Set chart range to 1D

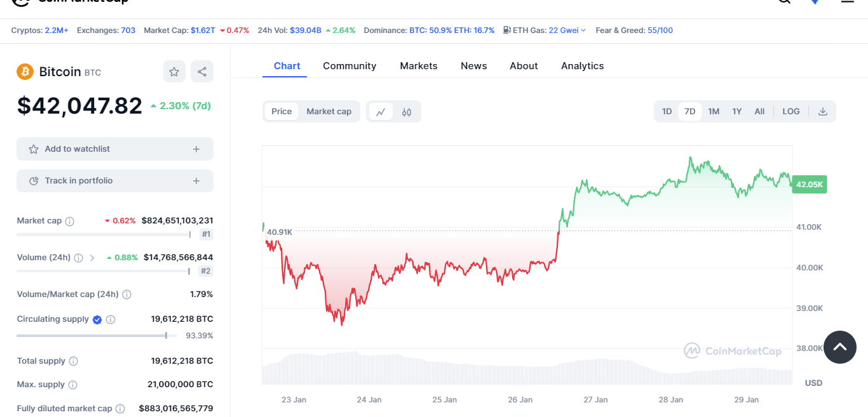point(667,112)
